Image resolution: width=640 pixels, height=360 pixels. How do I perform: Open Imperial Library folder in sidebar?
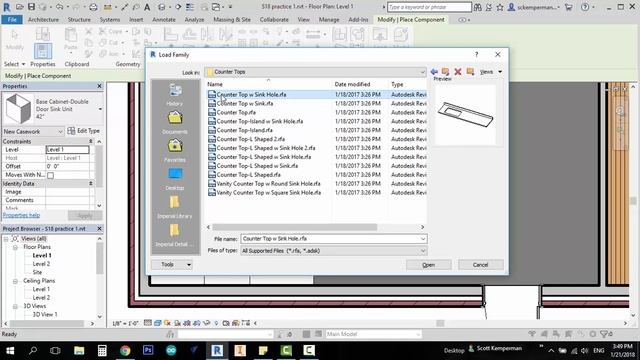[x=175, y=207]
